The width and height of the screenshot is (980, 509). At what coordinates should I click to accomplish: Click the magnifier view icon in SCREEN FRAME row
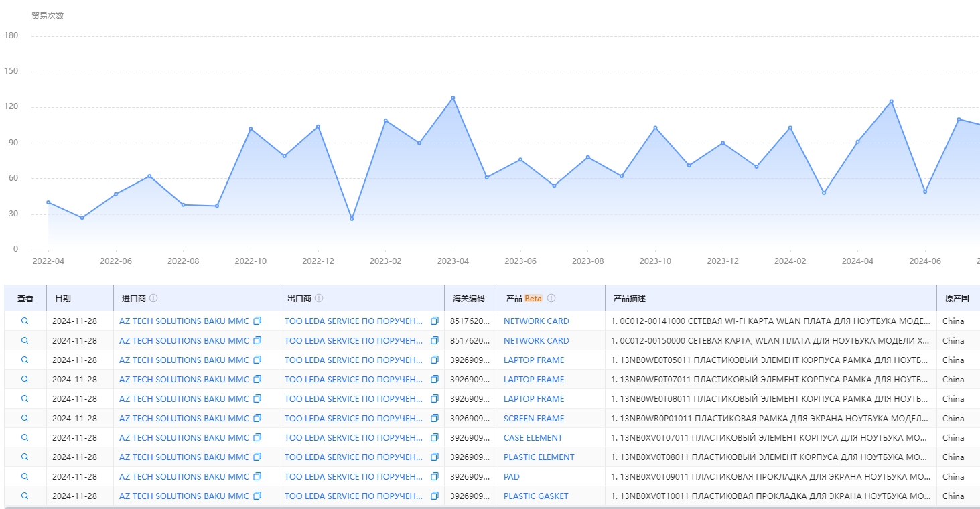[x=25, y=418]
